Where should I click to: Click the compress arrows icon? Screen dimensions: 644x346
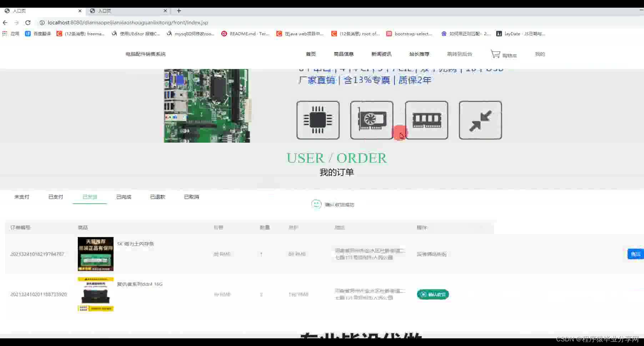(x=480, y=120)
